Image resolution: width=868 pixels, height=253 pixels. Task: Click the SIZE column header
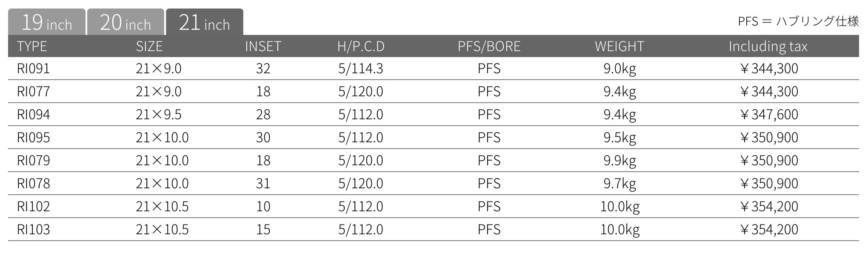(149, 46)
